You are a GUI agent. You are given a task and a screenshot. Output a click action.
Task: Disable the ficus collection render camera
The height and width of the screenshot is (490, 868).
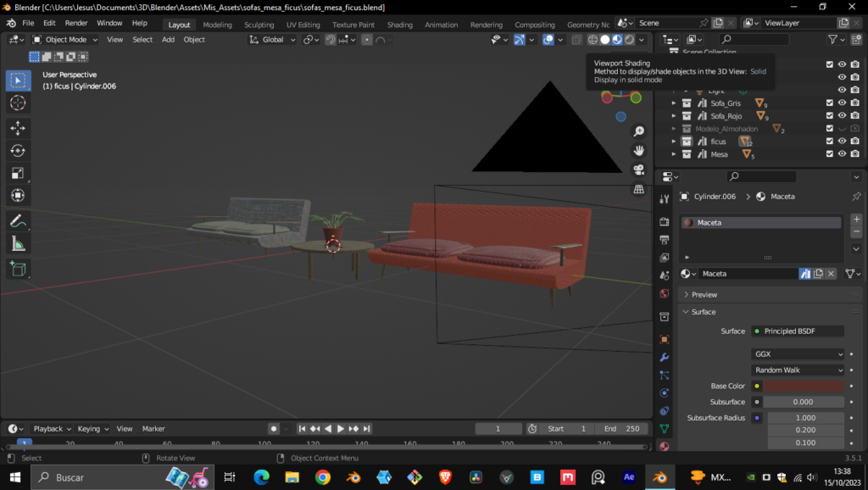click(855, 141)
